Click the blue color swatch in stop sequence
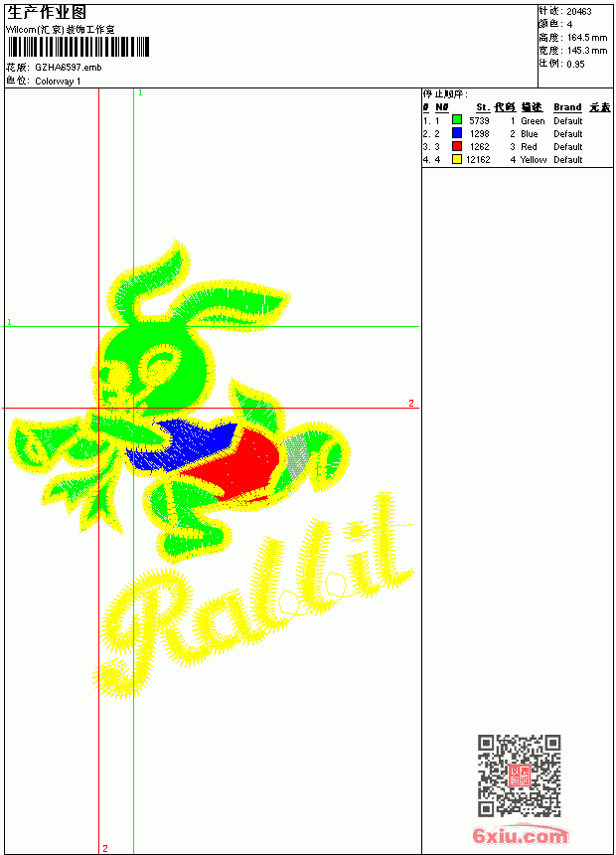This screenshot has height=855, width=616. tap(457, 133)
